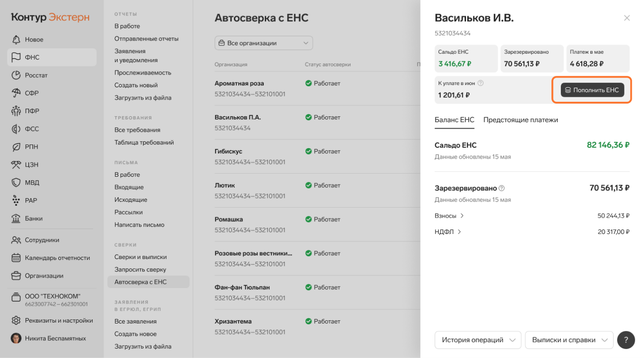Expand the Выписки и справки dropdown
This screenshot has width=644, height=358.
pos(569,340)
